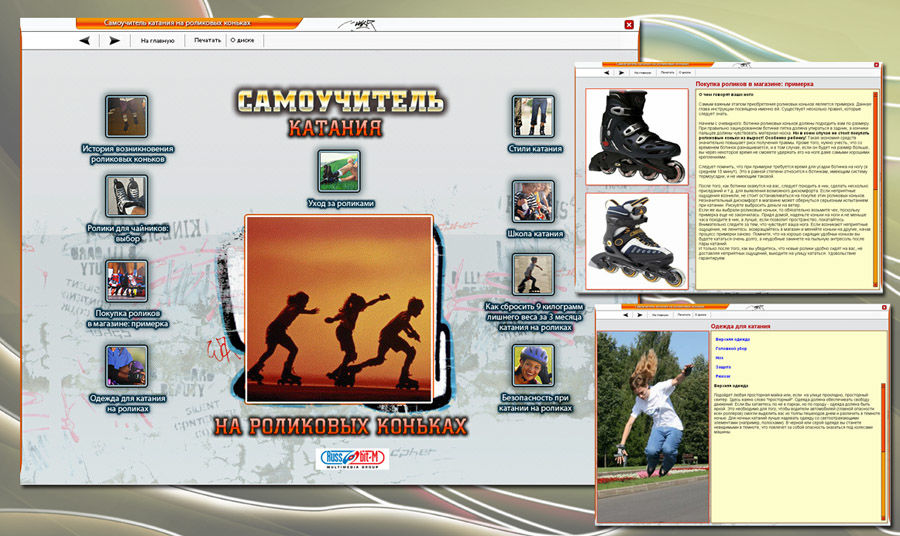Click О диске in Одежда для катания window
Viewport: 900px width, 536px height.
(x=700, y=315)
